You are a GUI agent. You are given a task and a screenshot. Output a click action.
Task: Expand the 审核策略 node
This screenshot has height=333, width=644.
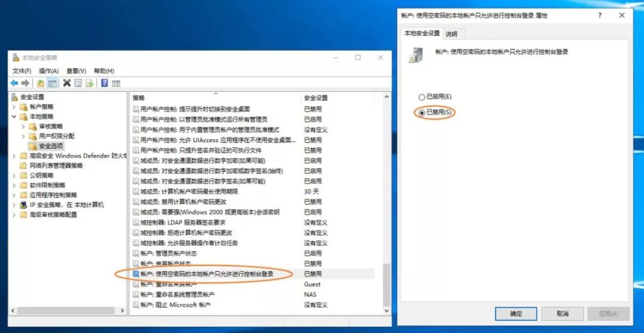(x=23, y=126)
